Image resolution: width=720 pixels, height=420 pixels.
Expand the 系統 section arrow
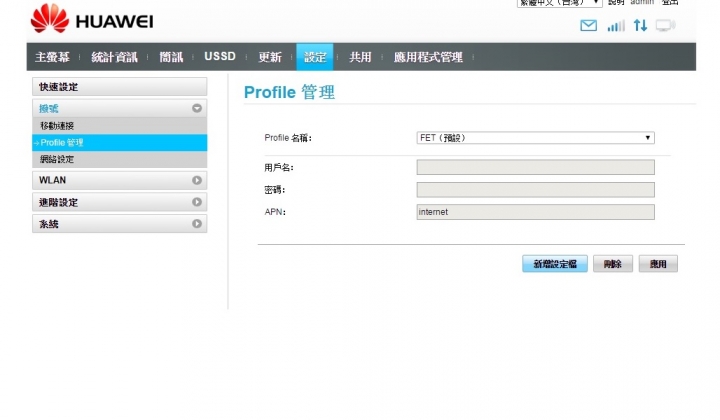tap(197, 224)
